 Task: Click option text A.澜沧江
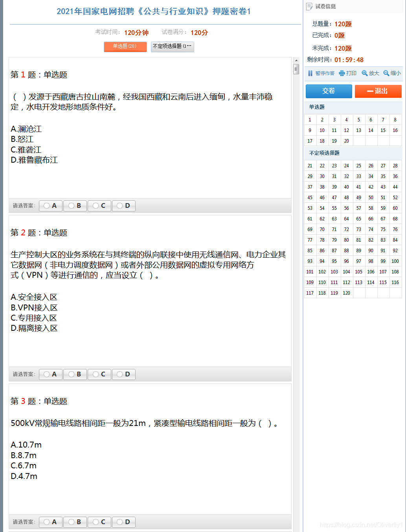point(26,129)
